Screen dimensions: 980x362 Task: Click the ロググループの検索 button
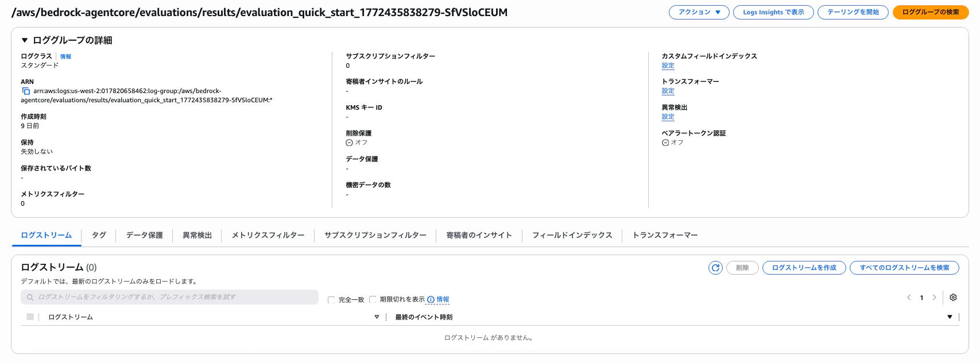(x=931, y=12)
